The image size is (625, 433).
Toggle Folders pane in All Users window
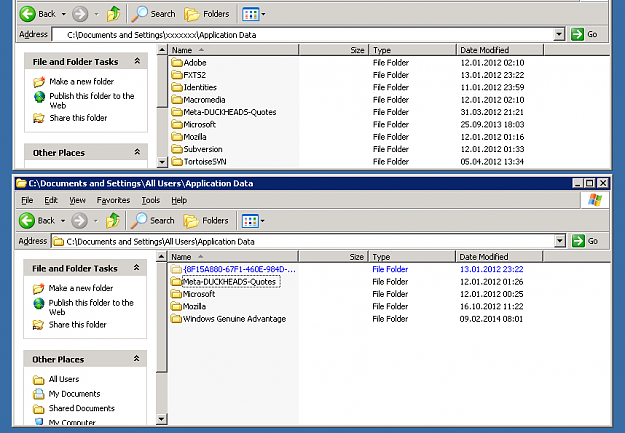[206, 220]
